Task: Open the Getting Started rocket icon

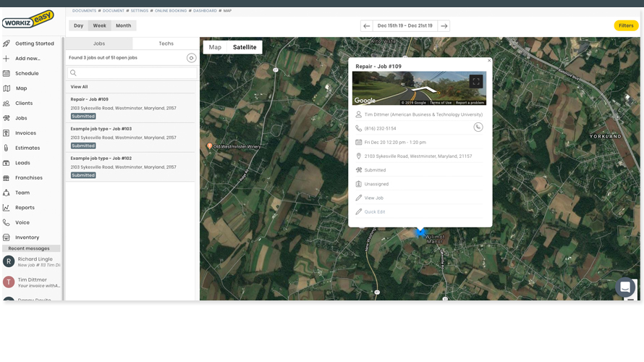Action: [7, 43]
